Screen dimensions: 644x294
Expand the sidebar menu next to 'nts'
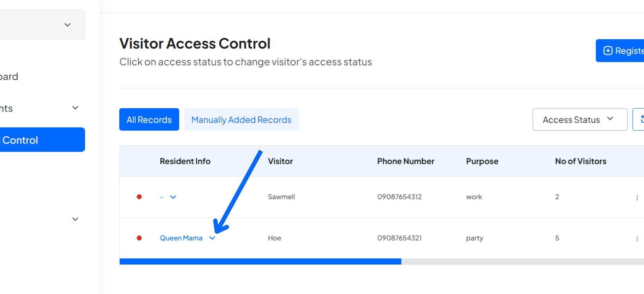(75, 107)
